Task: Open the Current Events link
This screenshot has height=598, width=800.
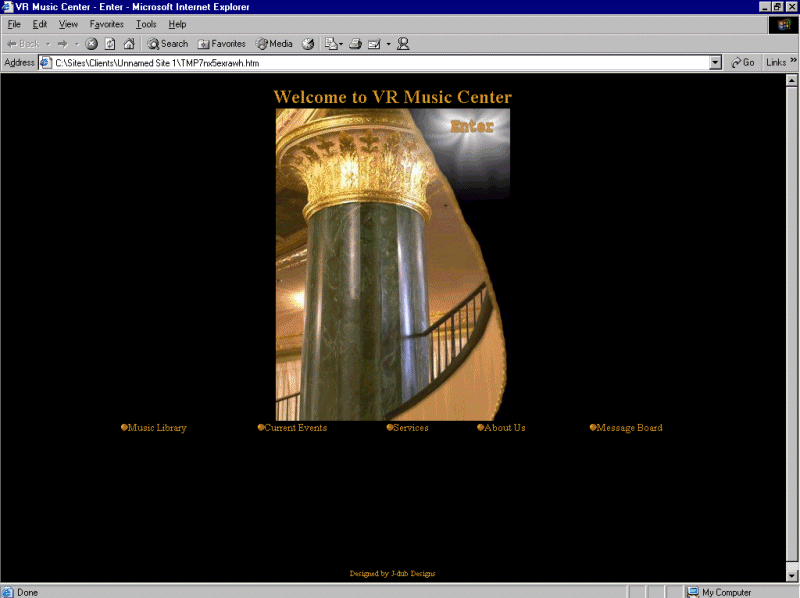Action: click(295, 428)
